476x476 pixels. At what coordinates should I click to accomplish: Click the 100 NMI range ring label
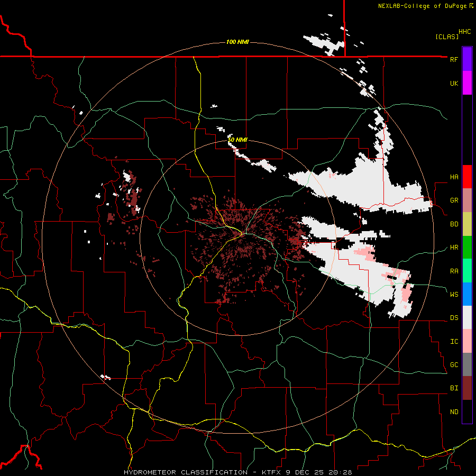tap(237, 42)
